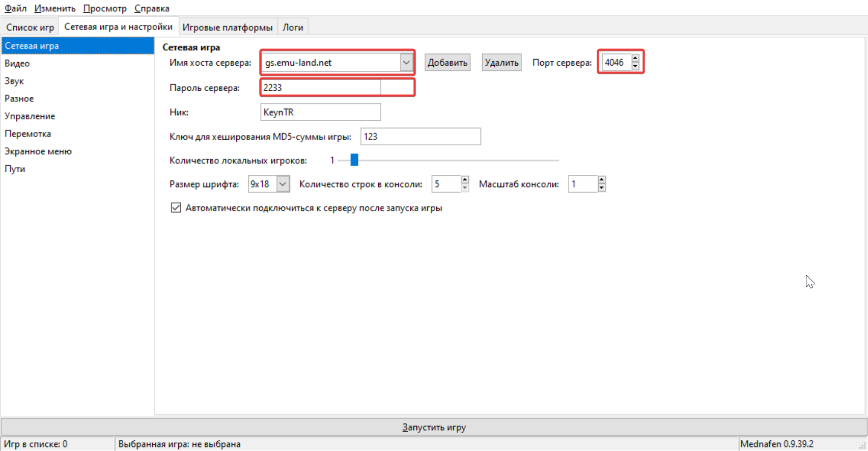Click the Запустить игру button
The height and width of the screenshot is (451, 868).
coord(434,427)
